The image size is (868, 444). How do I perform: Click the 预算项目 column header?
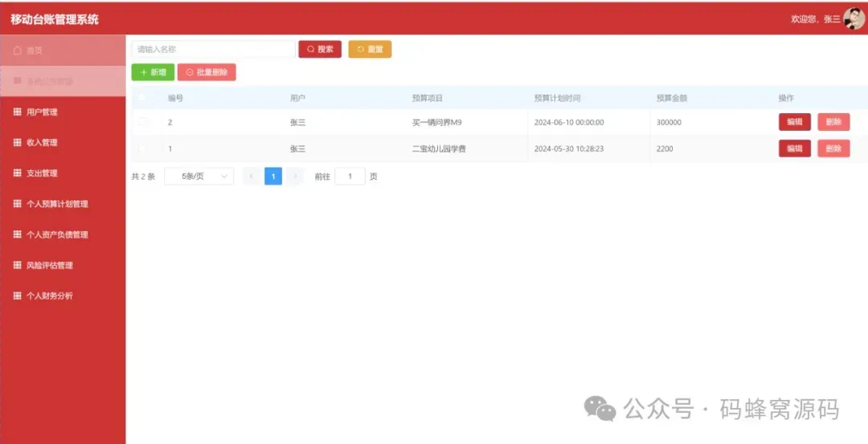click(428, 99)
